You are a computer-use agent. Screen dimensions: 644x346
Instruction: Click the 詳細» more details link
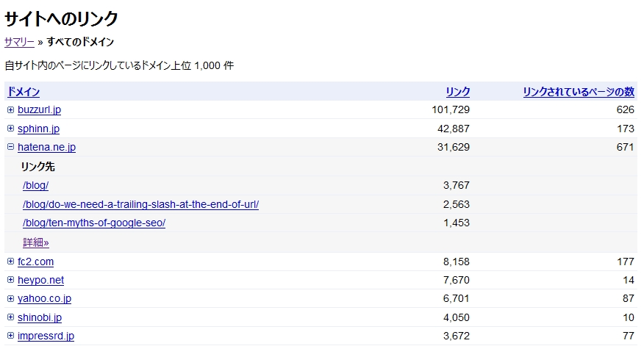(x=36, y=242)
